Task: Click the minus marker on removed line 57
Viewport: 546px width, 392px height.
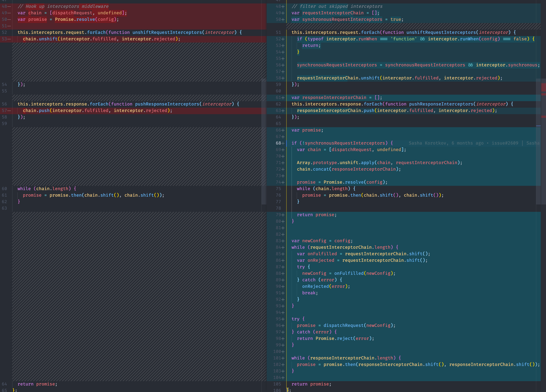Action: click(x=9, y=111)
